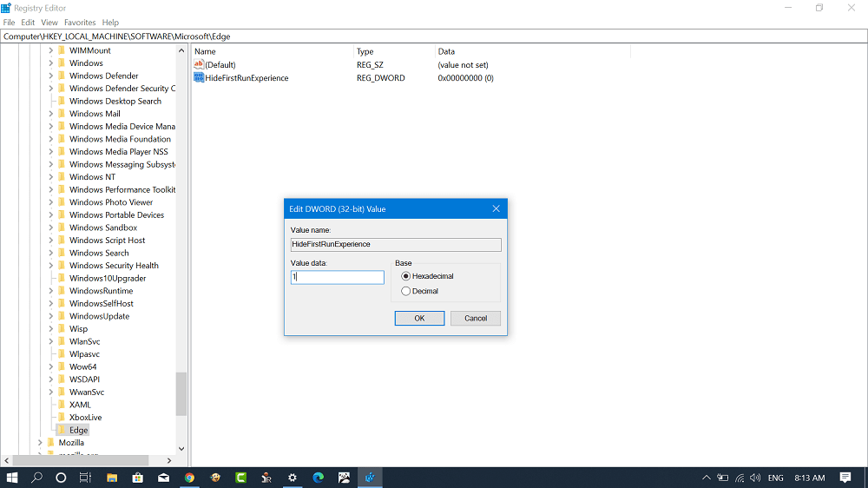868x488 pixels.
Task: Expand the WwanSvc key
Action: pos(50,392)
